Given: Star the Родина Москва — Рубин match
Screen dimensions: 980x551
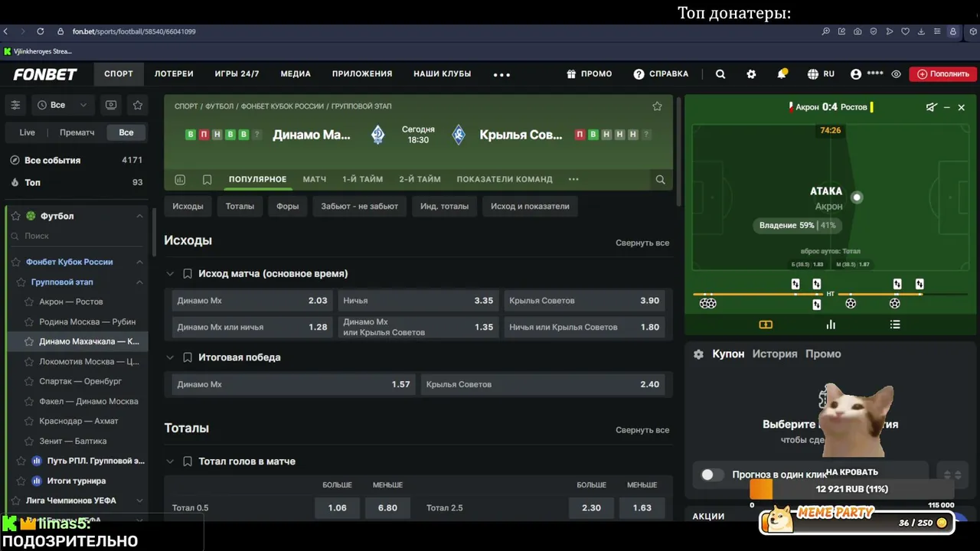Looking at the screenshot, I should [30, 321].
